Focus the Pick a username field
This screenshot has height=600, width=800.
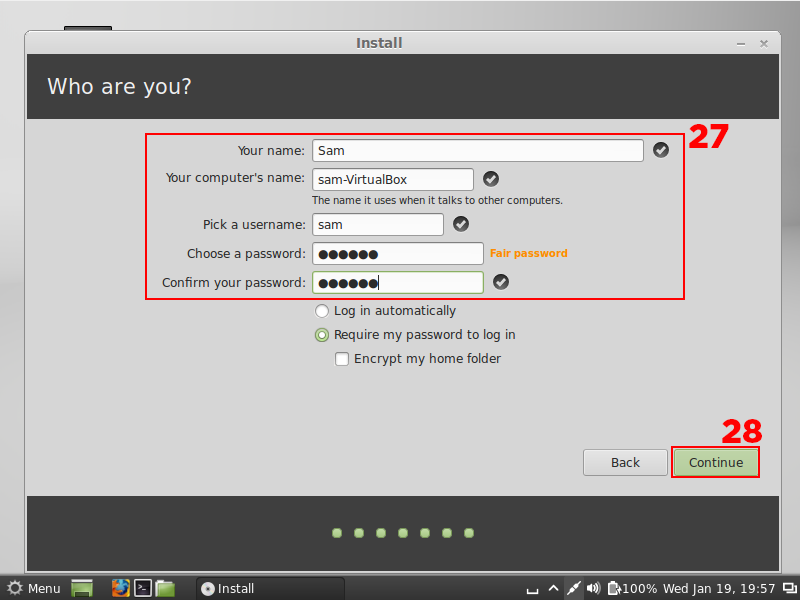(x=378, y=224)
